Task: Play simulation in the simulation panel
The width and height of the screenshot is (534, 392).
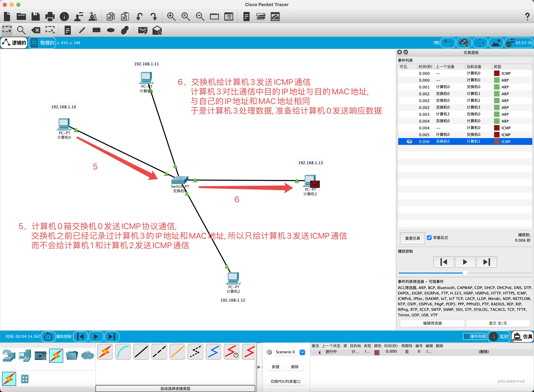Action: 465,262
